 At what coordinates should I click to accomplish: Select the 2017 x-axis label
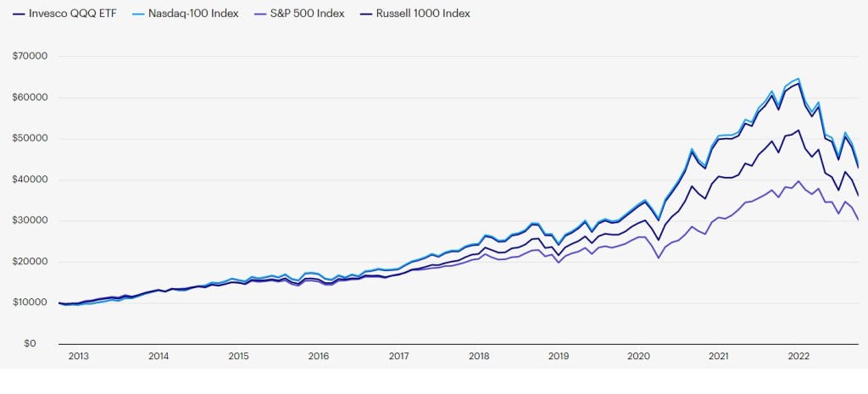(x=398, y=356)
